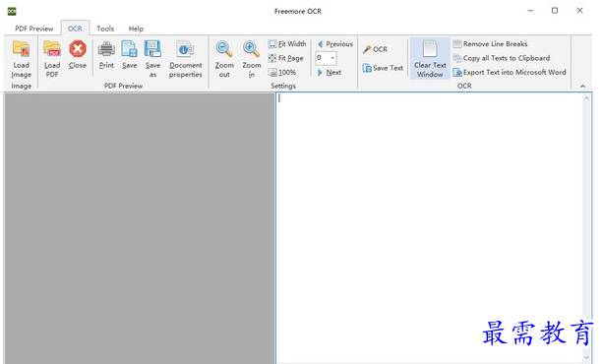Open the Load PDF tool
Screen dimensions: 602x364
point(52,59)
